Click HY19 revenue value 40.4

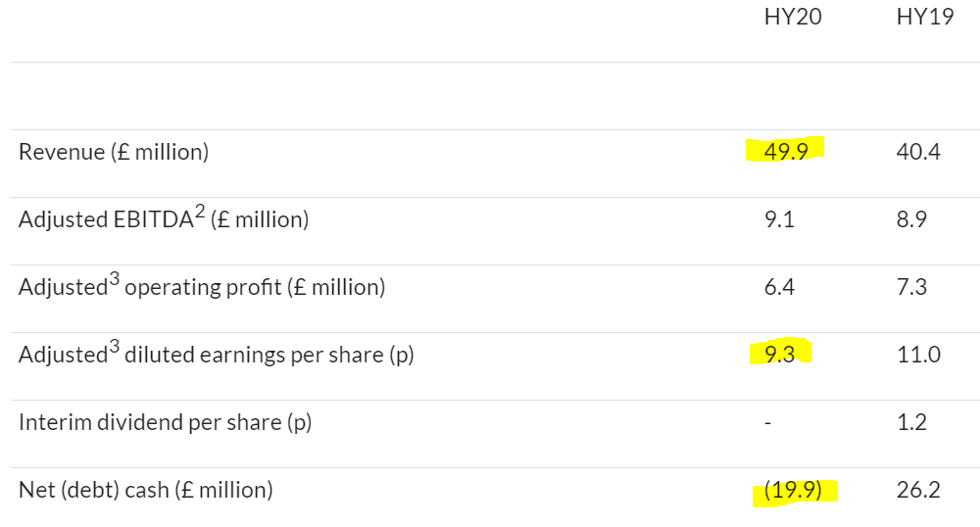pos(918,151)
